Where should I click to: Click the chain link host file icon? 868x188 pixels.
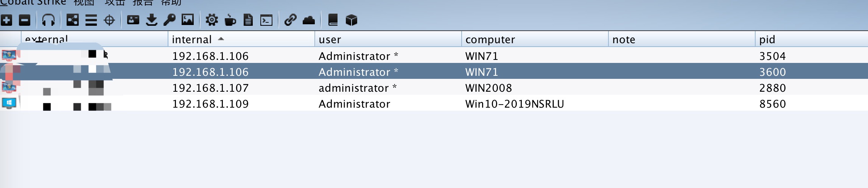(x=290, y=20)
